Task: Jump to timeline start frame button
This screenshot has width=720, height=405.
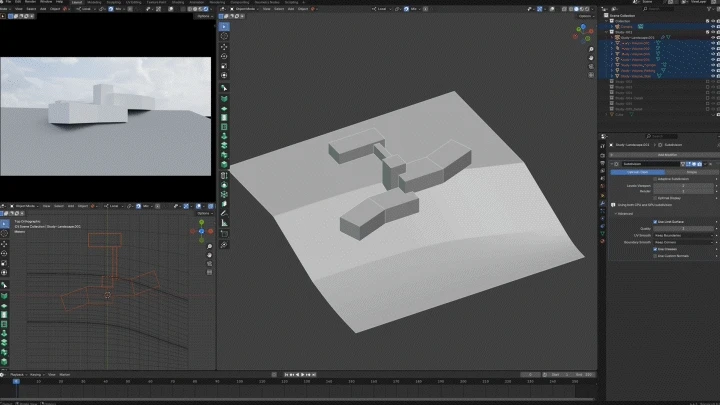Action: [286, 375]
